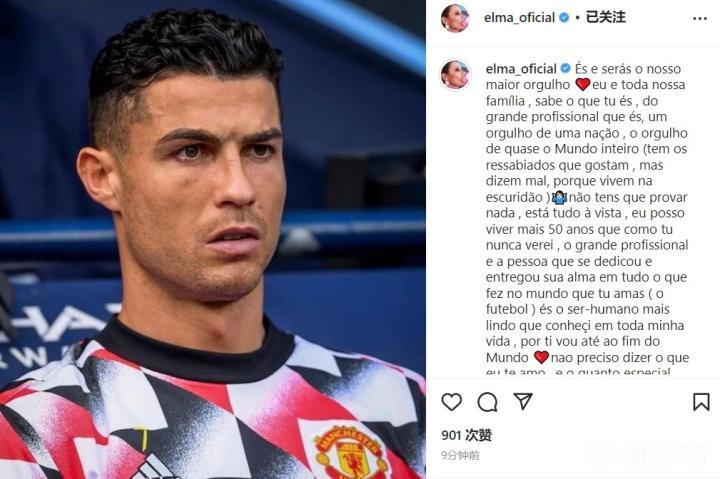Image resolution: width=720 pixels, height=479 pixels.
Task: Open the elma_oficial username in the caption
Action: coord(521,69)
